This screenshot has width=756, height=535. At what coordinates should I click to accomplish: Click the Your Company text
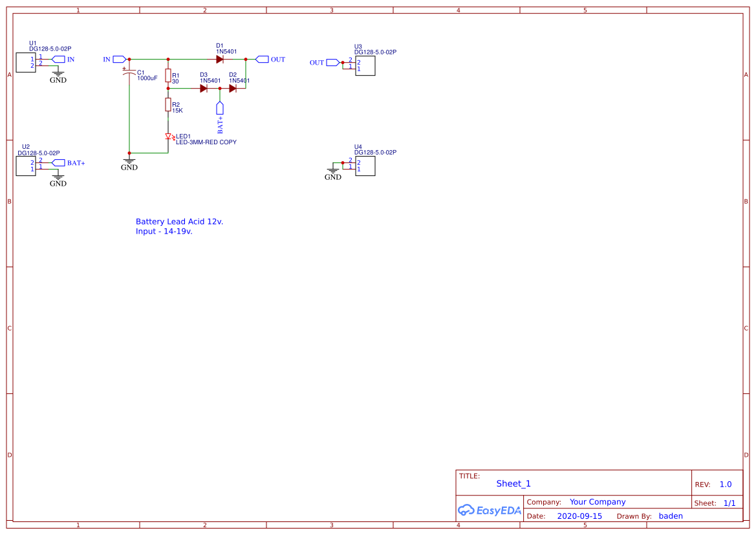[x=597, y=501]
